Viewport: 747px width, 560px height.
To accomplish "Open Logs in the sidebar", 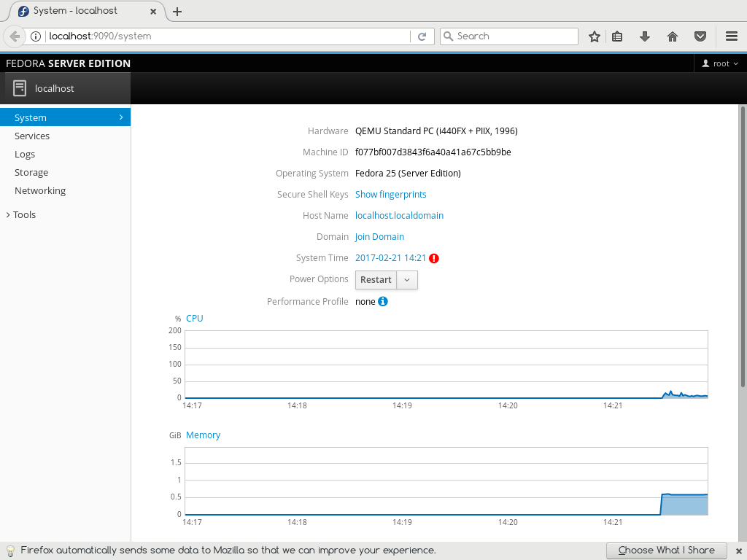I will pos(65,155).
